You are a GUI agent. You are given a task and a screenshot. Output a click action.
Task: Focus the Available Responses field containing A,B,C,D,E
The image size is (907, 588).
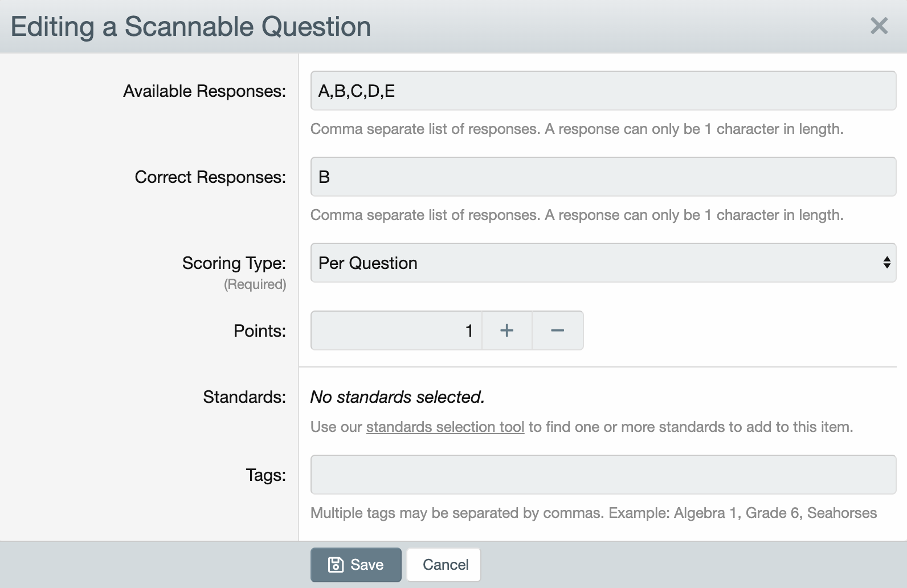(x=603, y=91)
